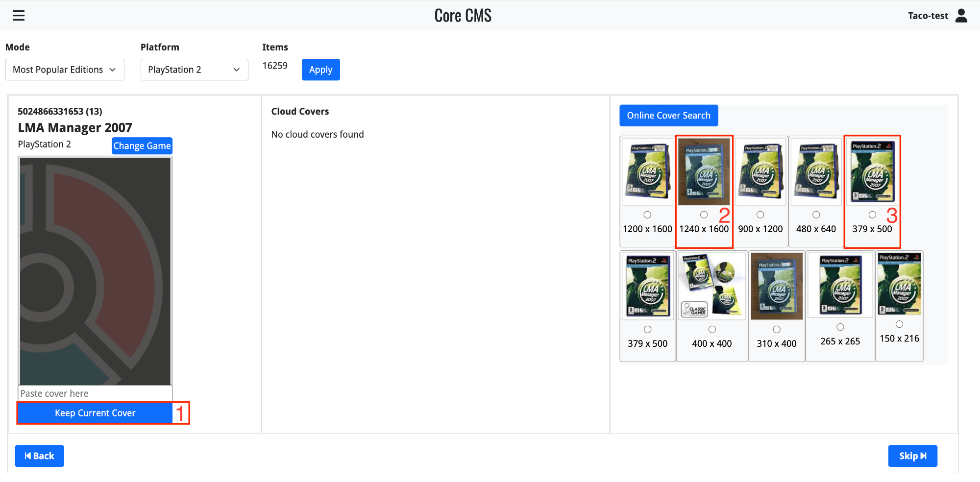Select the 480 x 640 cover radio
This screenshot has width=980, height=482.
point(816,215)
